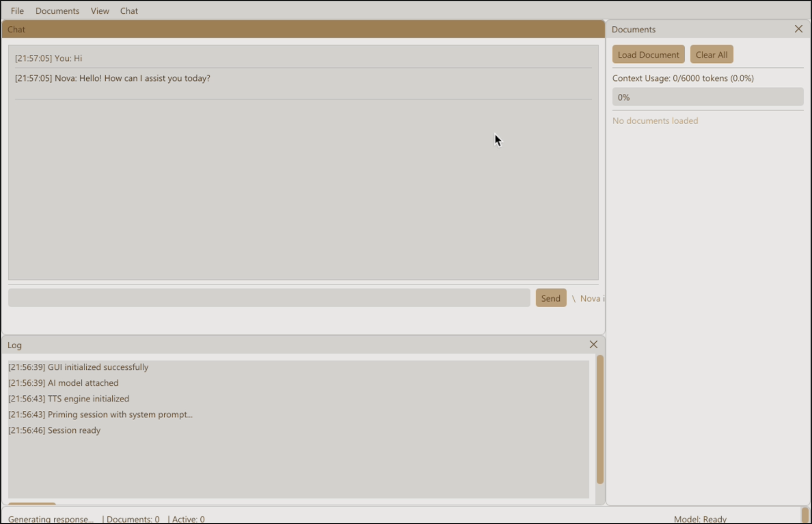812x524 pixels.
Task: Click the Context Usage progress bar
Action: 707,96
